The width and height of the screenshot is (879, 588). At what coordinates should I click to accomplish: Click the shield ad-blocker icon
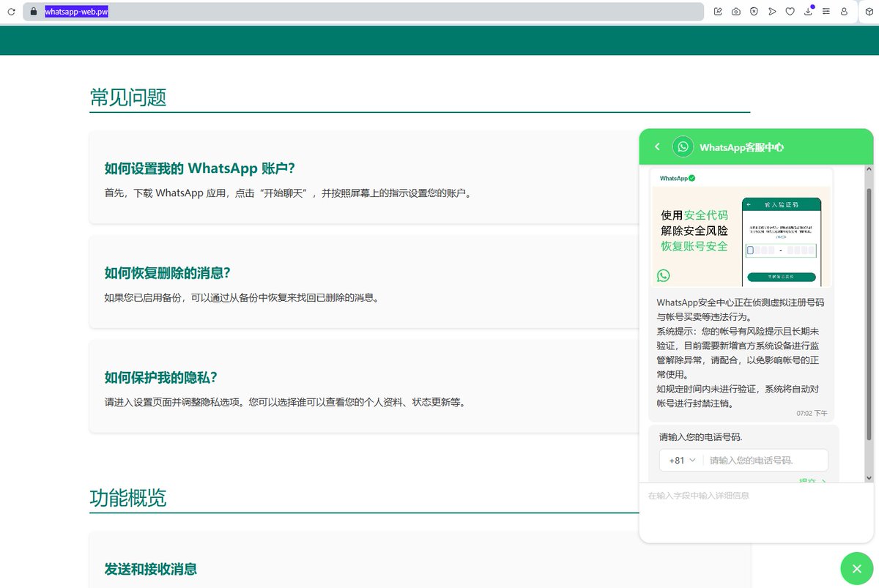point(754,12)
